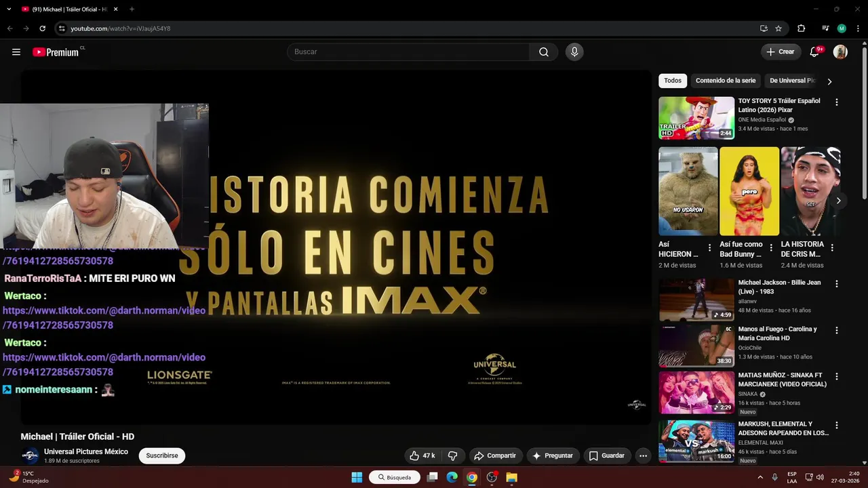Open MATIAS MUÑOZ SINAKA video title
The image size is (868, 488).
pos(782,380)
